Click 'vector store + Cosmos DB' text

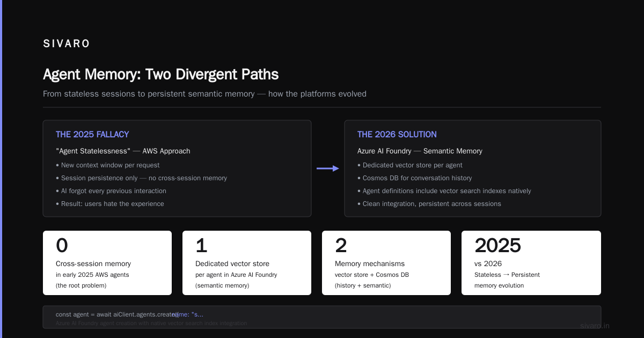pos(372,275)
